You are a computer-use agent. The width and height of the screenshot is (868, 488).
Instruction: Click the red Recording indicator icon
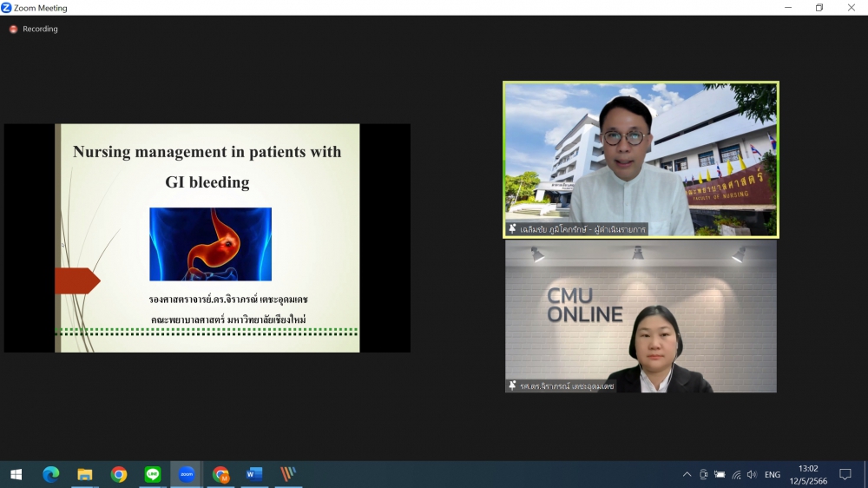(13, 29)
